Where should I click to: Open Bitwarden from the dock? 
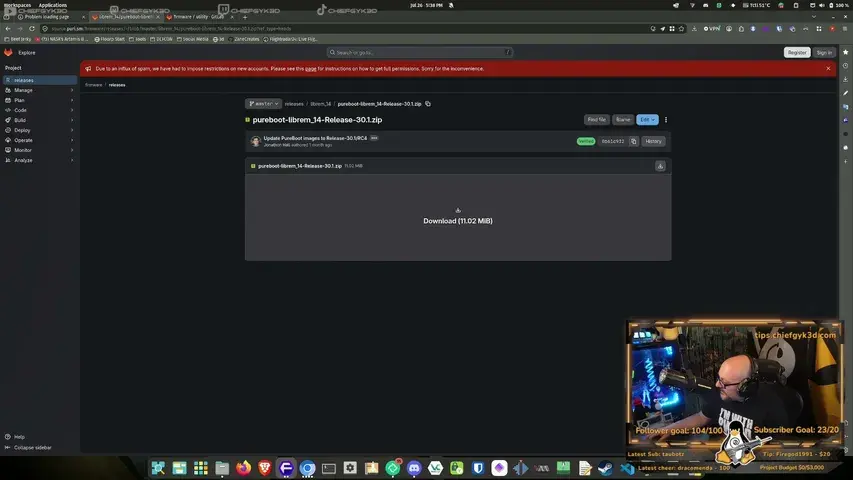[x=478, y=467]
